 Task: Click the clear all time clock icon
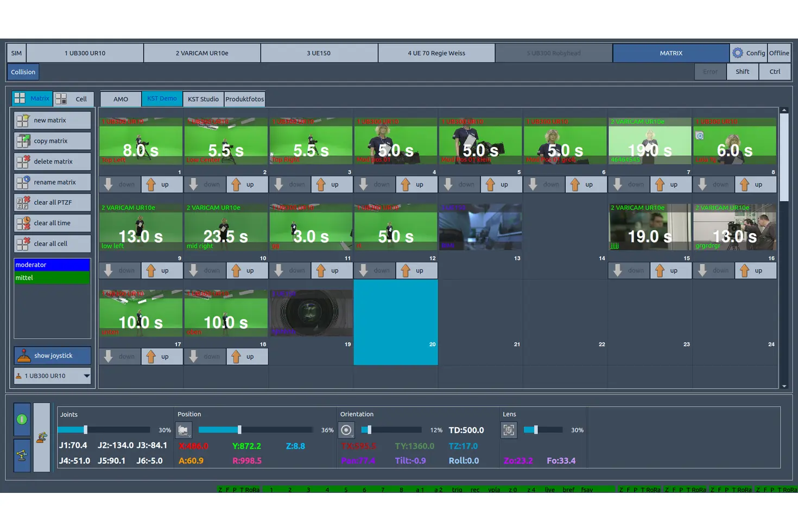(23, 223)
